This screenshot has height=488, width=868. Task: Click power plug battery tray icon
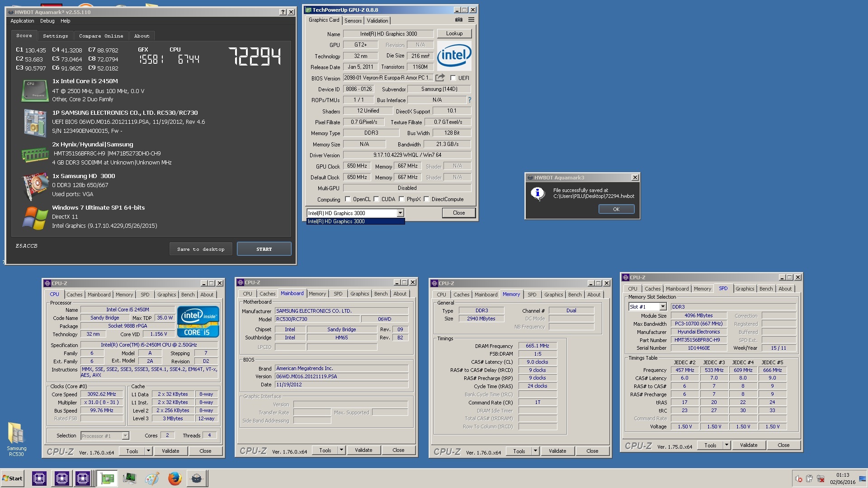(809, 479)
